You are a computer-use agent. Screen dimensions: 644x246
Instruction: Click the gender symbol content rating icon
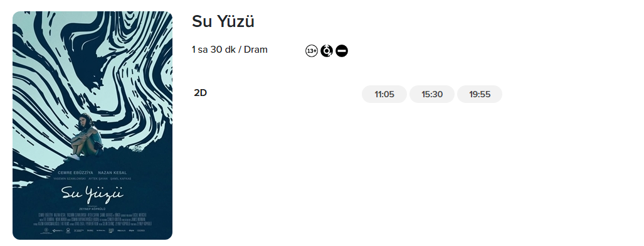click(x=327, y=51)
